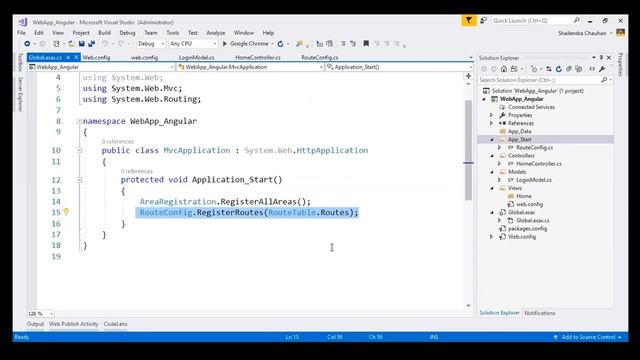
Task: Open the Tools menu
Action: [173, 33]
